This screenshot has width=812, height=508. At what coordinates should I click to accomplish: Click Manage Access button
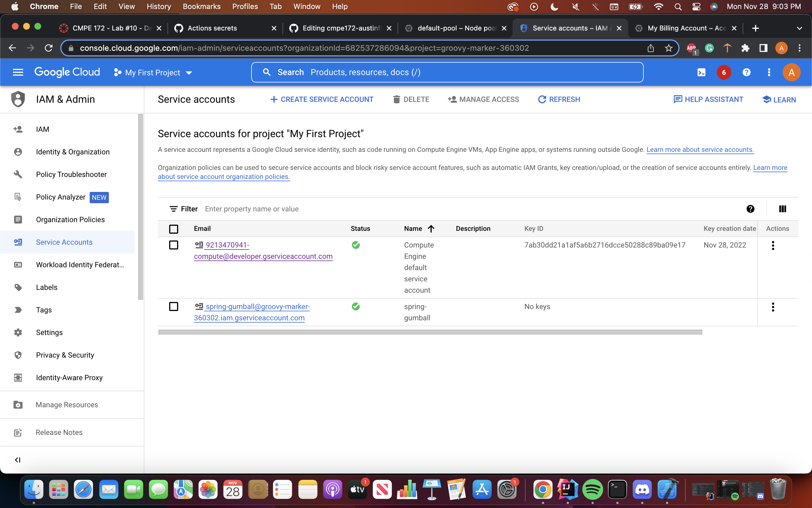point(483,99)
